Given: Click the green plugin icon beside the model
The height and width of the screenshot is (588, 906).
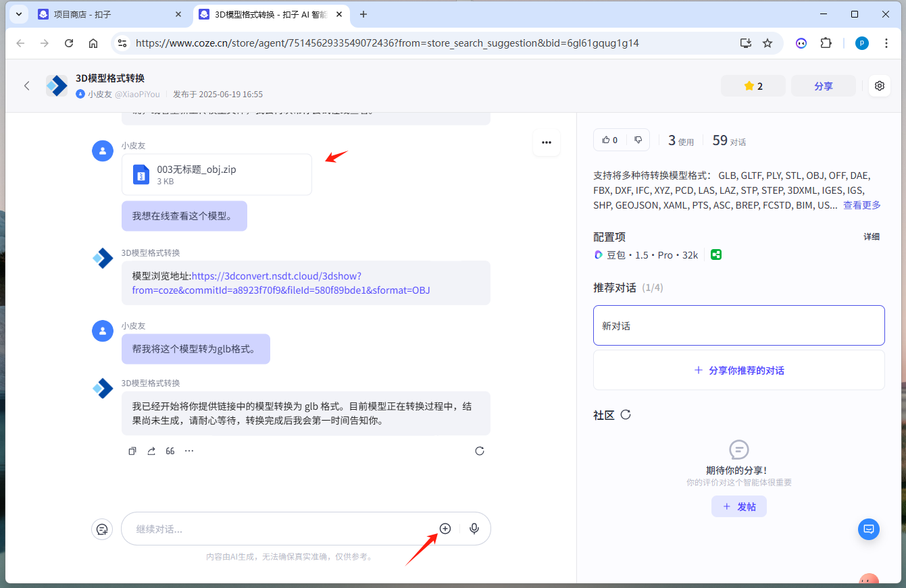Looking at the screenshot, I should [716, 255].
